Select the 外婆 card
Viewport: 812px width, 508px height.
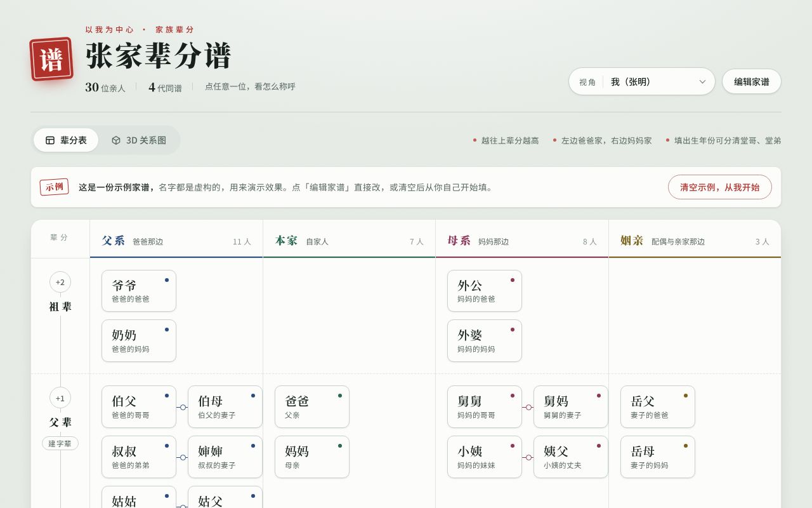click(x=485, y=341)
